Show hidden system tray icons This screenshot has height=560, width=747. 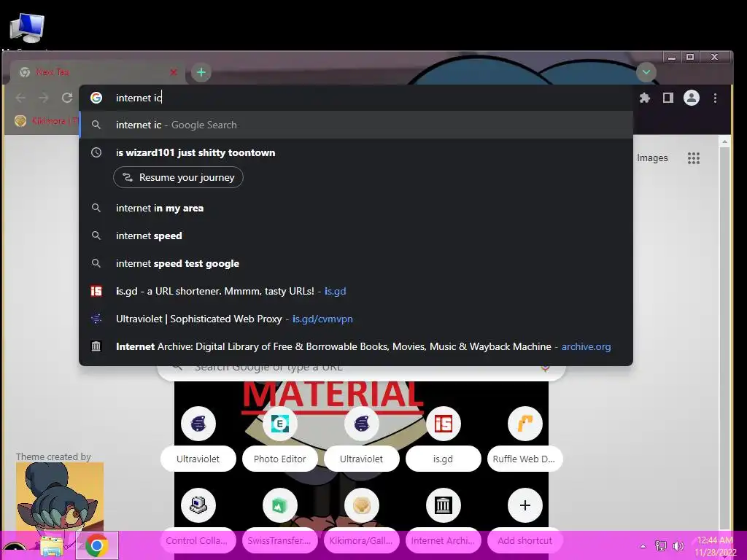[x=643, y=546]
